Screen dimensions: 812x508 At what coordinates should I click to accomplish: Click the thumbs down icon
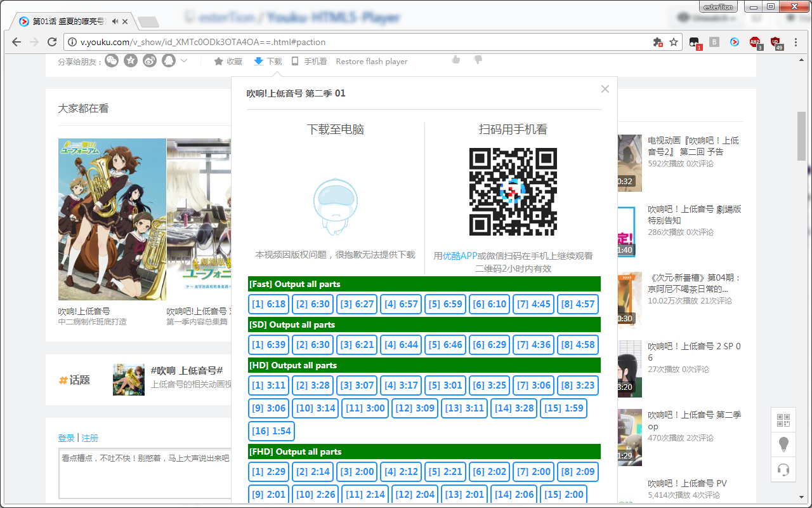pyautogui.click(x=478, y=60)
